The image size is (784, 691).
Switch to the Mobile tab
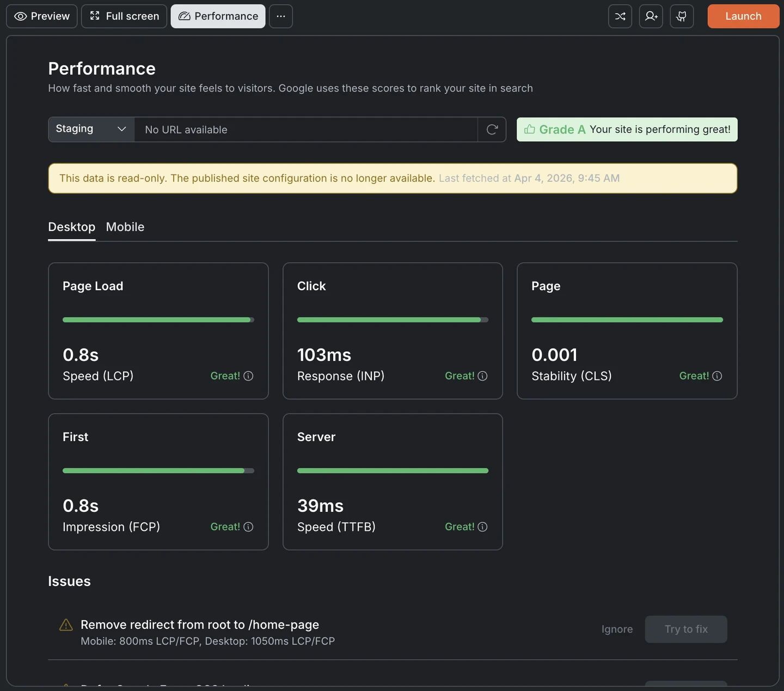coord(125,227)
